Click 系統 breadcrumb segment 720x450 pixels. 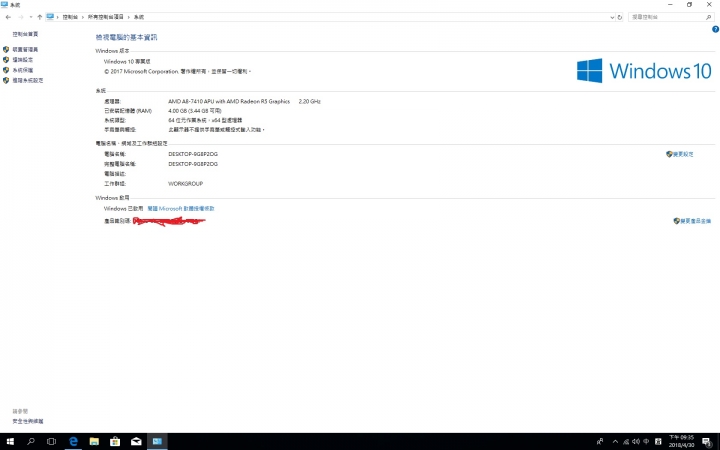139,17
